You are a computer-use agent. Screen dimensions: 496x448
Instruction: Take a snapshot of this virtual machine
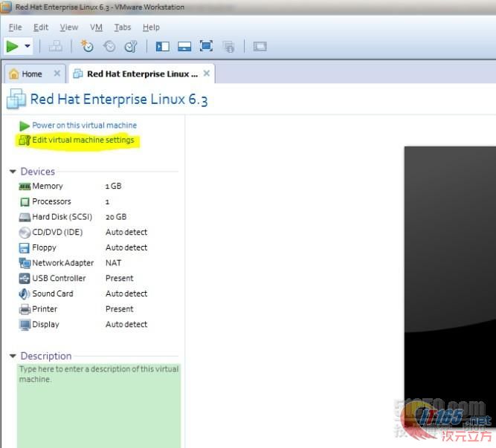tap(87, 46)
